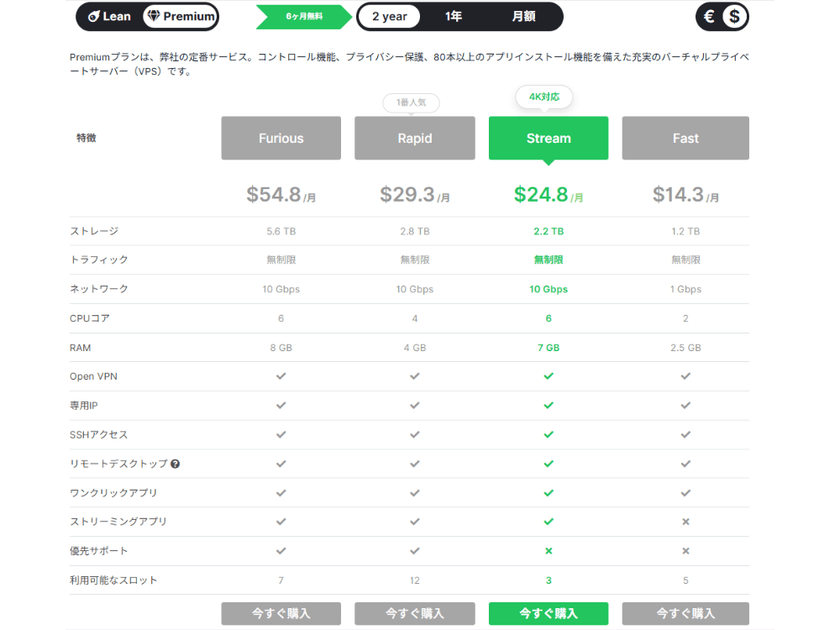Select the Rapid plan header
840x630 pixels.
point(415,139)
